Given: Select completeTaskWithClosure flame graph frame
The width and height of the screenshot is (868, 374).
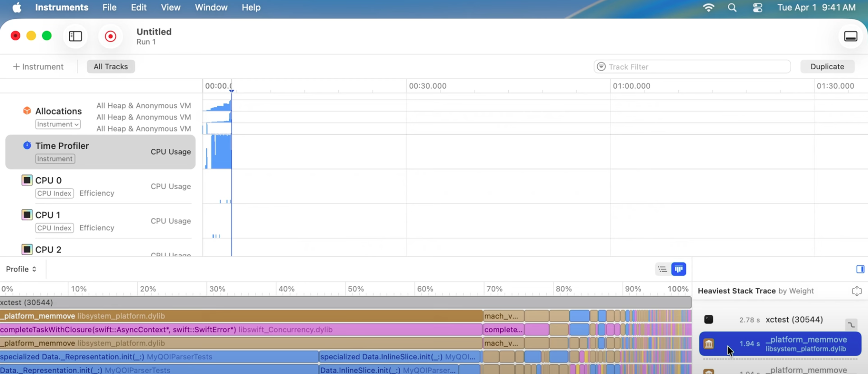Looking at the screenshot, I should point(241,329).
